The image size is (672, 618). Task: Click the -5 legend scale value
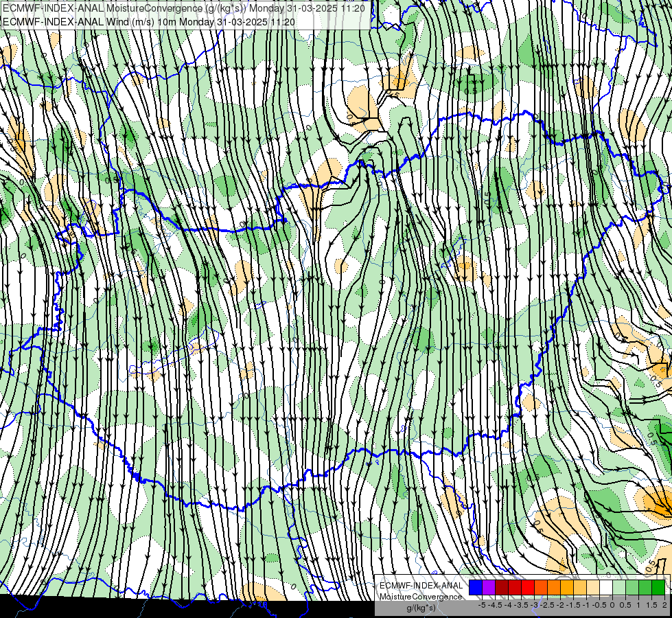pos(482,605)
